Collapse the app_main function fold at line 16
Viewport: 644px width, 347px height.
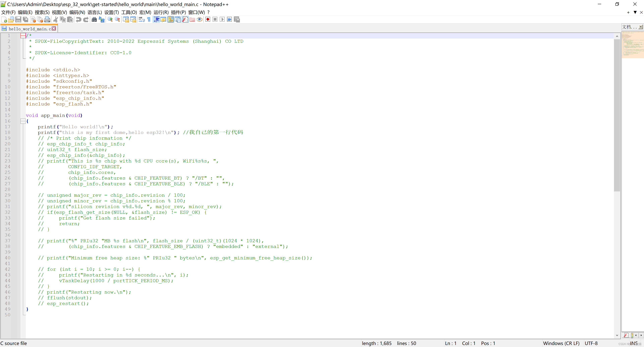click(x=23, y=121)
